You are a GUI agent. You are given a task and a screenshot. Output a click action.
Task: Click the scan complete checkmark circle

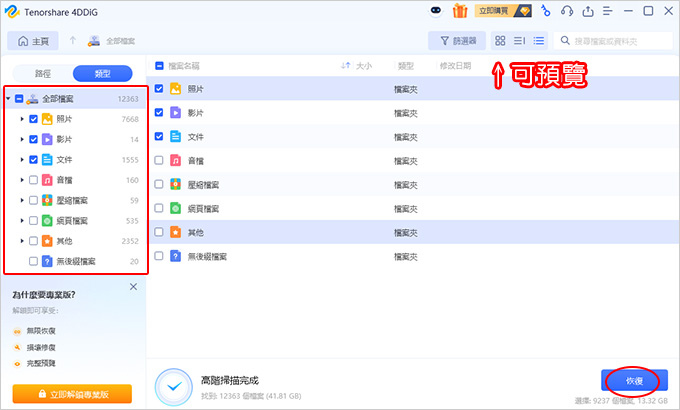pyautogui.click(x=174, y=387)
